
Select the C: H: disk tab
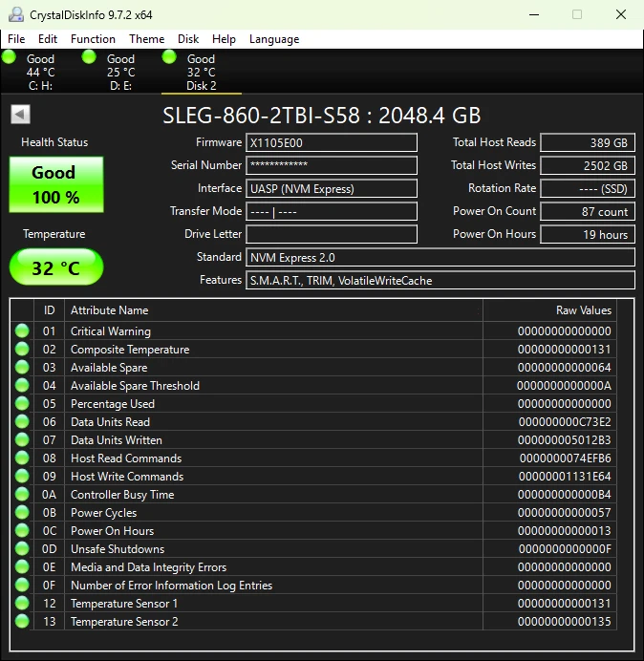[40, 72]
